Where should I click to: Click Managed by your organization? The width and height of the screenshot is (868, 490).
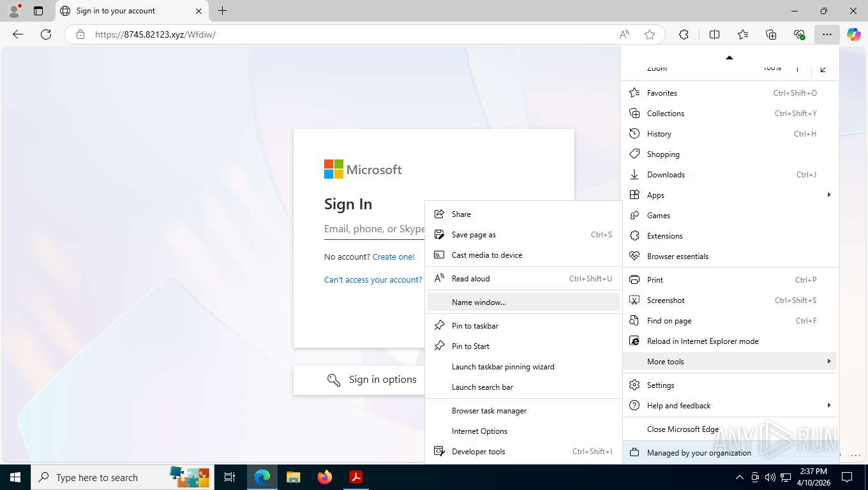tap(730, 453)
